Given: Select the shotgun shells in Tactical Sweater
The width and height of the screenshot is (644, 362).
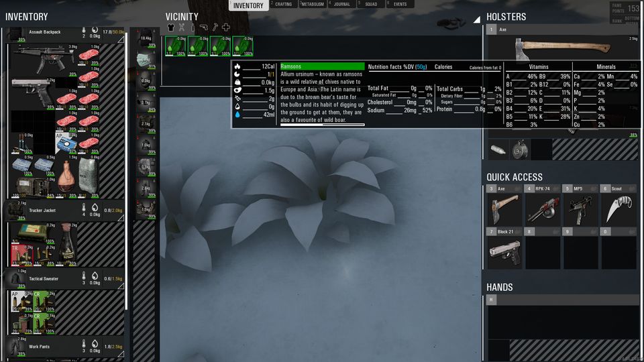Looking at the screenshot, I should (22, 323).
